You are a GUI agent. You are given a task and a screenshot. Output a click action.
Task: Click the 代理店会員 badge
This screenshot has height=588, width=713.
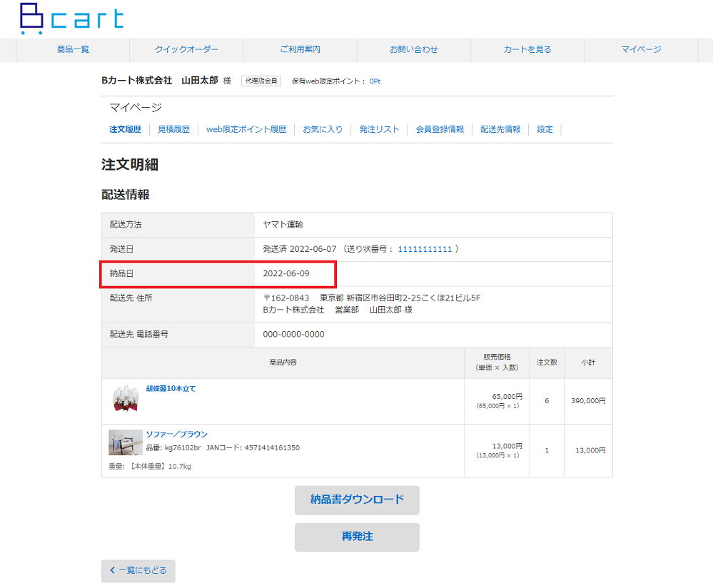pos(261,81)
